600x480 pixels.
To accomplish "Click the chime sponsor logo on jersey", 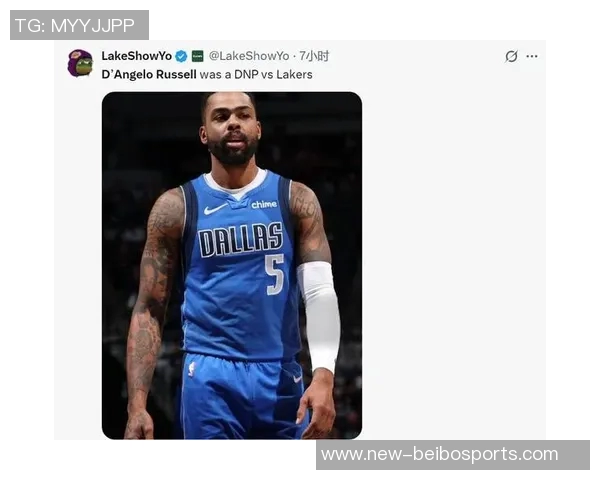I will (x=264, y=204).
